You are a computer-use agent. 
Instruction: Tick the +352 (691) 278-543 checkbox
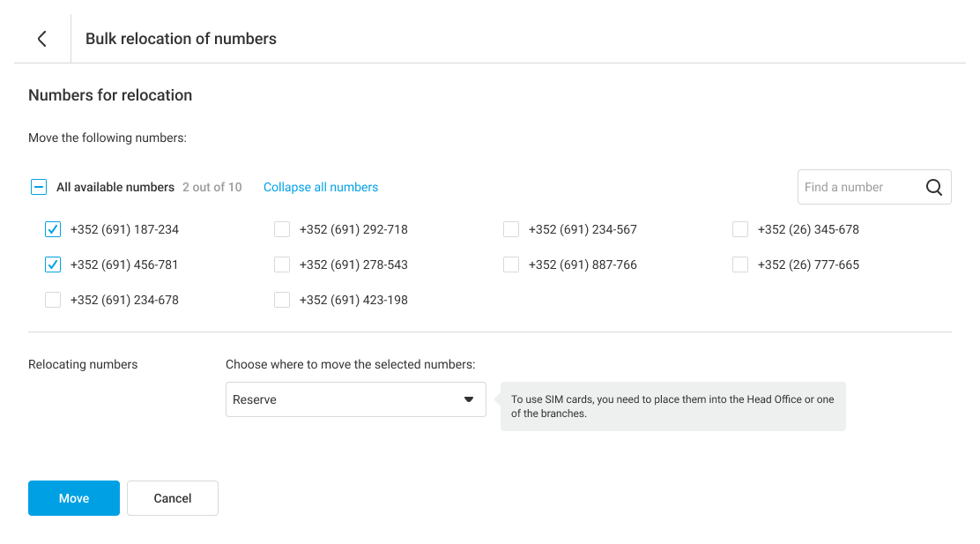[x=282, y=265]
